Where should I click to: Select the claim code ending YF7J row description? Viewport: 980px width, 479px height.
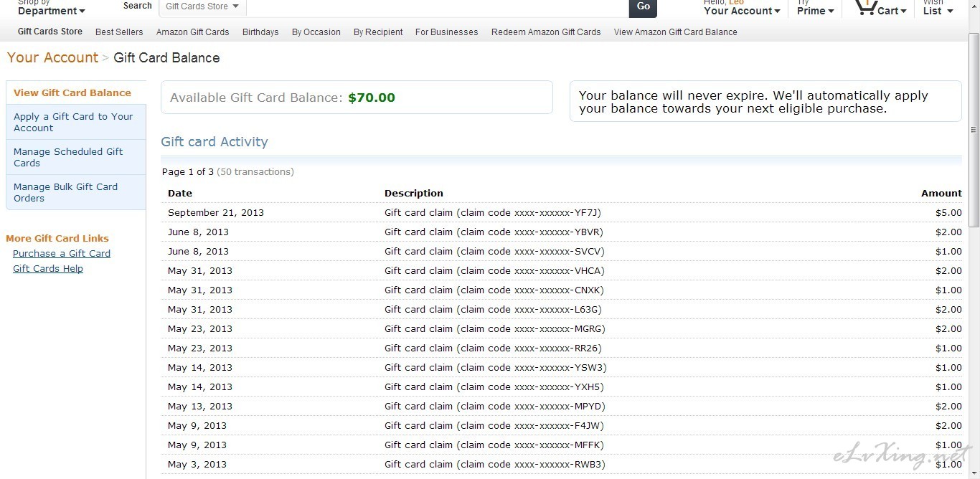tap(493, 212)
